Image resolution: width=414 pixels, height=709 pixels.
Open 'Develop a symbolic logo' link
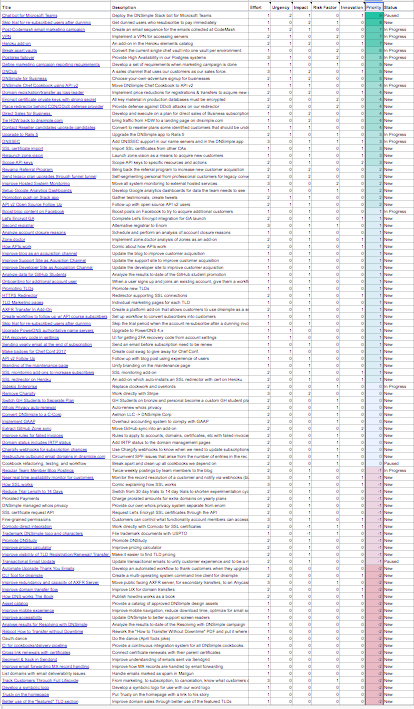pyautogui.click(x=26, y=687)
